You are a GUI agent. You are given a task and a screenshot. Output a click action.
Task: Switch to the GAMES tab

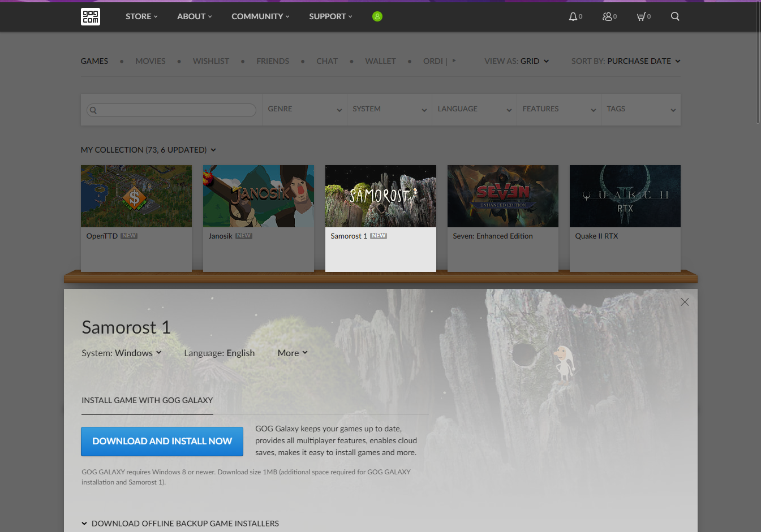[x=94, y=61]
